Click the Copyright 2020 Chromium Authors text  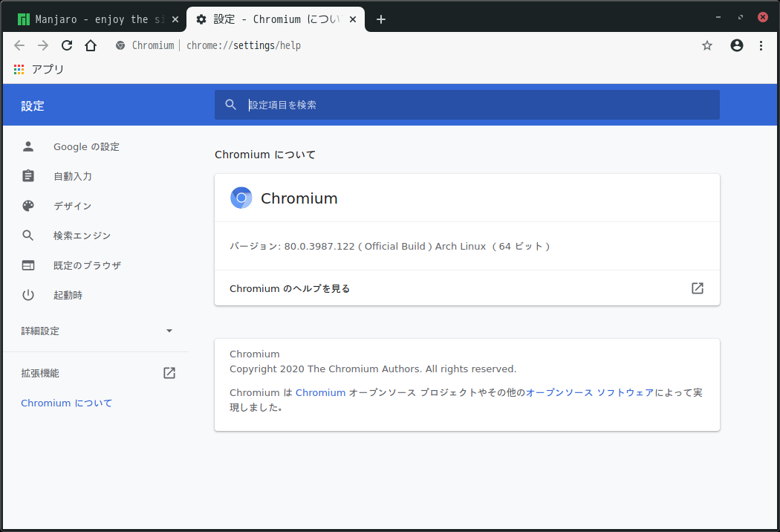[373, 369]
